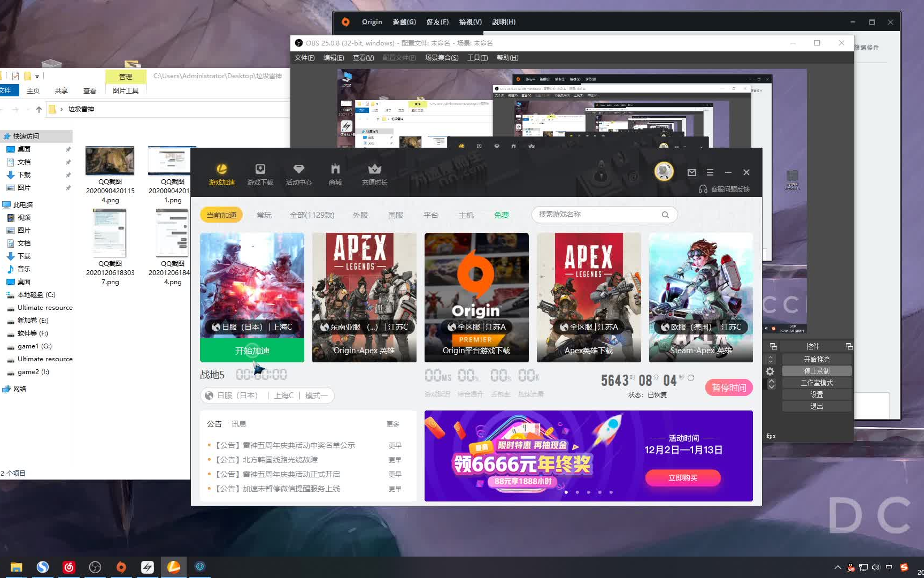Select the 全部(1129款) filter tab
This screenshot has height=578, width=924.
coord(312,215)
